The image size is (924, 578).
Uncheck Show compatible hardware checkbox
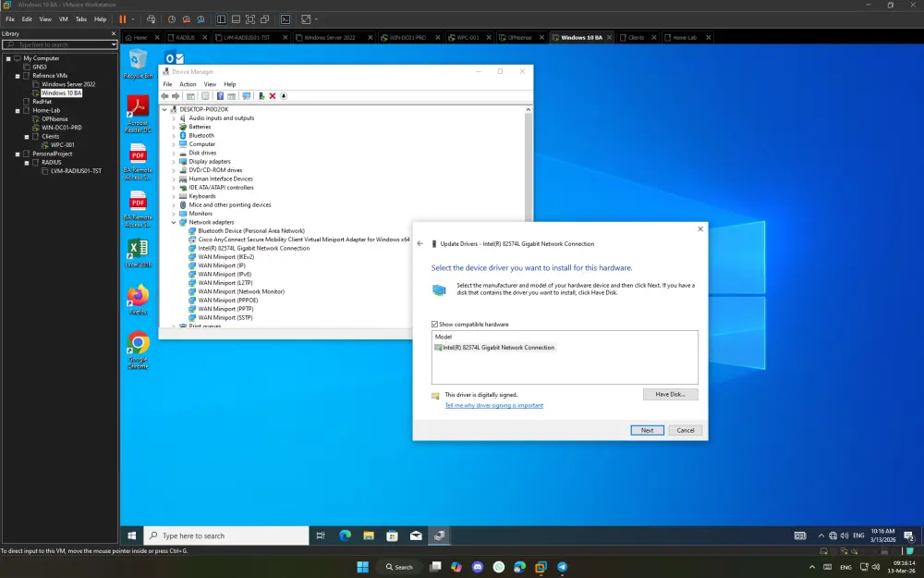(x=435, y=325)
